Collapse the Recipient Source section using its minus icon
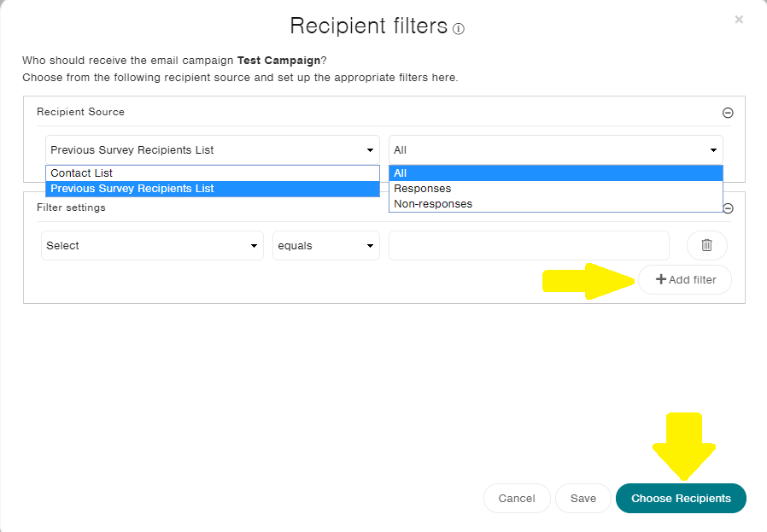Image resolution: width=767 pixels, height=532 pixels. click(x=728, y=112)
